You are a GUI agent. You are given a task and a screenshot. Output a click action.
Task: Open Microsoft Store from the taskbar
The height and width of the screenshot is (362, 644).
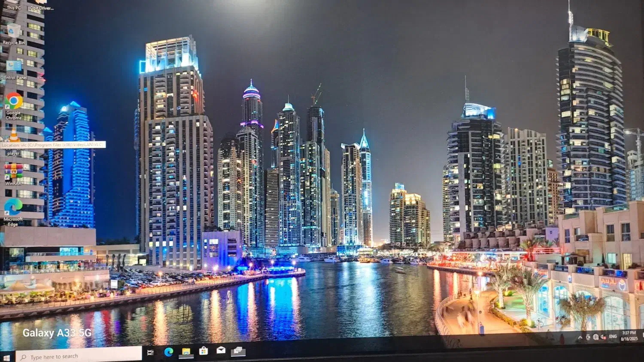[204, 351]
